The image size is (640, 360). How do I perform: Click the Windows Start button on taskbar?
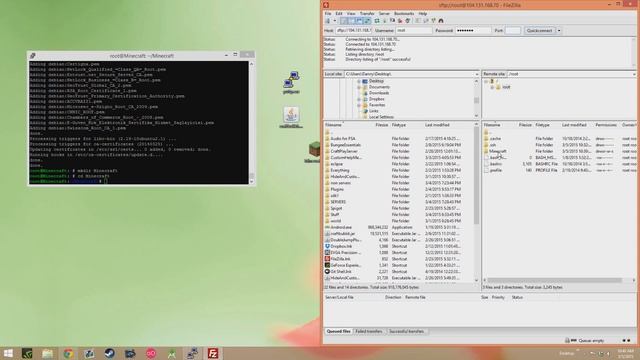tap(8, 353)
